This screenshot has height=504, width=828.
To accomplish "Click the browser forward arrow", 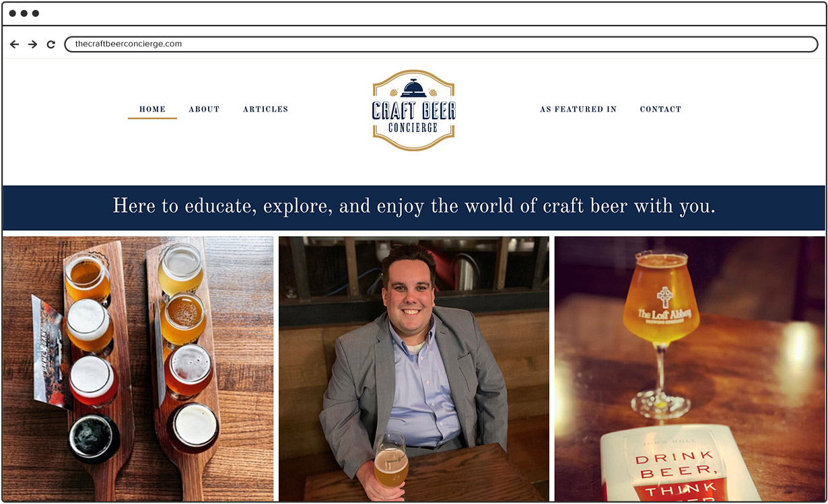I will pyautogui.click(x=32, y=44).
